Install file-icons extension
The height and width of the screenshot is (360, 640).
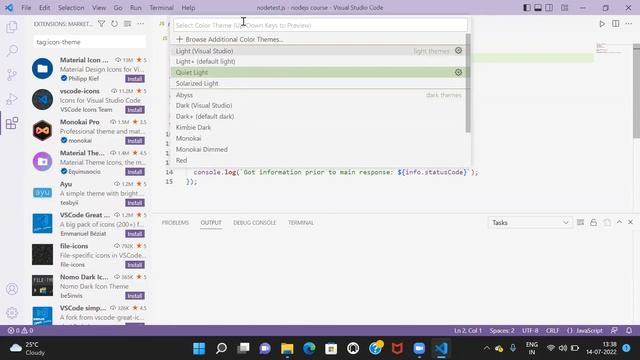tap(135, 265)
